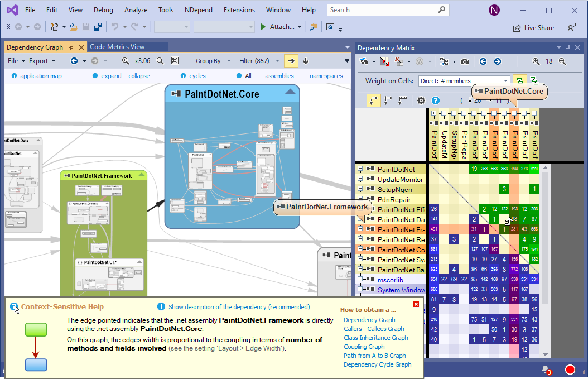
Task: Pin the Dependency Graph tab
Action: coord(71,47)
